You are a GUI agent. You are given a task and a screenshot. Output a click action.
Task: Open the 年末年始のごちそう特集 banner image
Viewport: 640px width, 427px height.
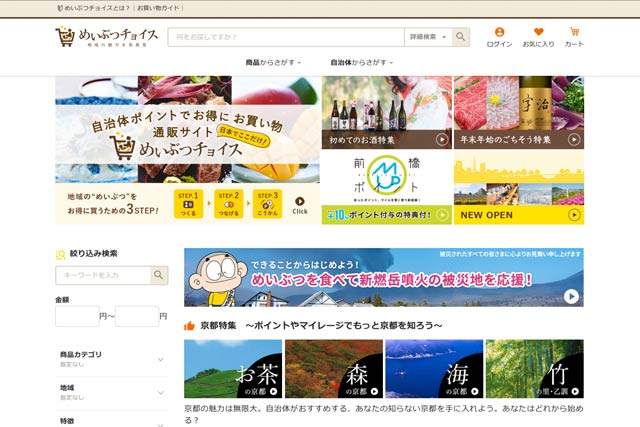pos(519,112)
